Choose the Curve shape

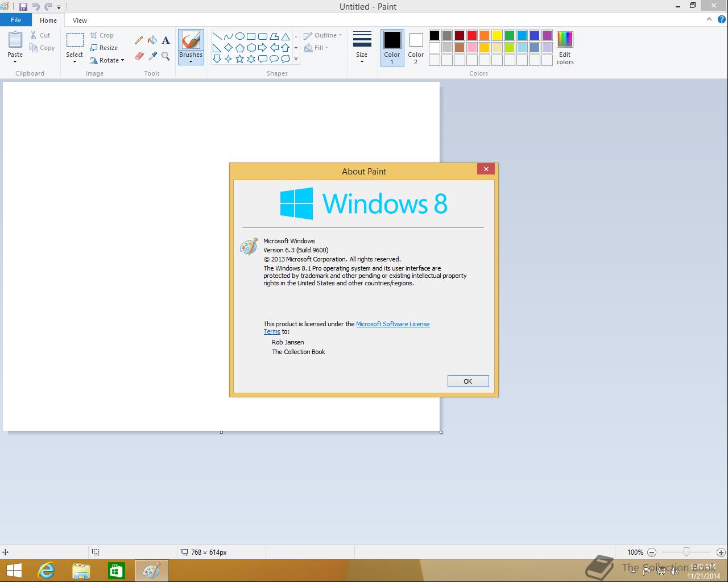tap(228, 36)
